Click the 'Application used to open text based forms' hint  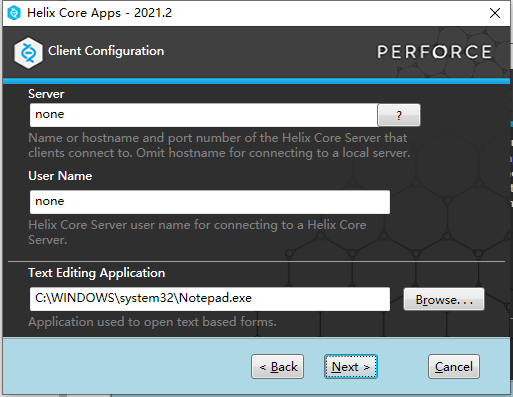pyautogui.click(x=152, y=322)
